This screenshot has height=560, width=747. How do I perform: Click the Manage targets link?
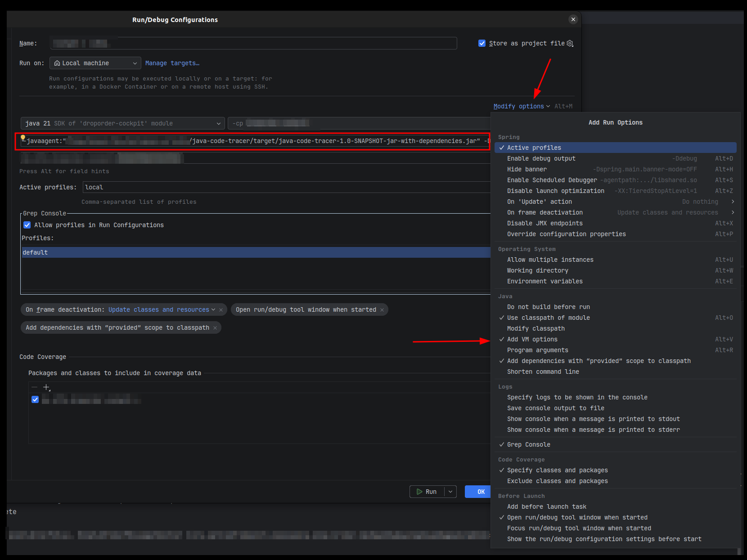pos(172,63)
